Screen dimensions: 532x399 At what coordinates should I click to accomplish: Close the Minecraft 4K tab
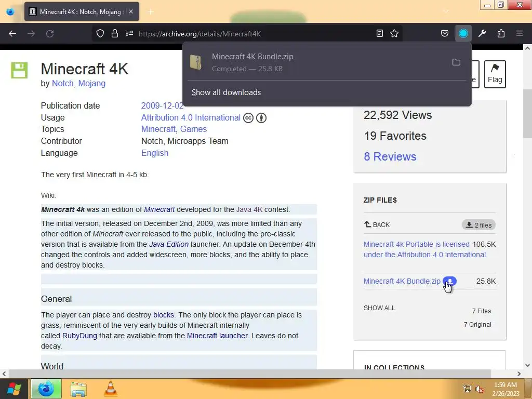(131, 11)
